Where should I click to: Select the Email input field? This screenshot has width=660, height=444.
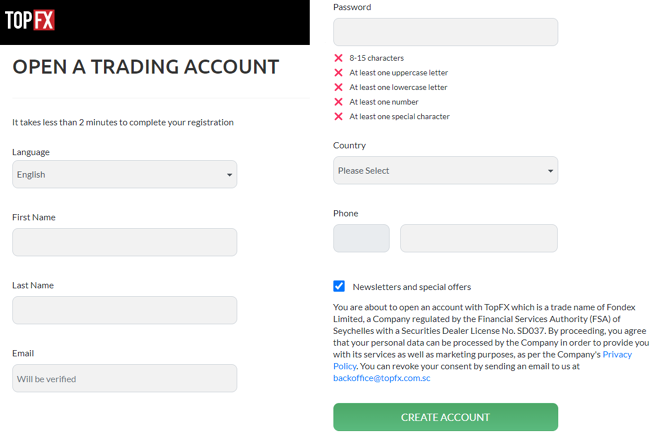pyautogui.click(x=124, y=378)
